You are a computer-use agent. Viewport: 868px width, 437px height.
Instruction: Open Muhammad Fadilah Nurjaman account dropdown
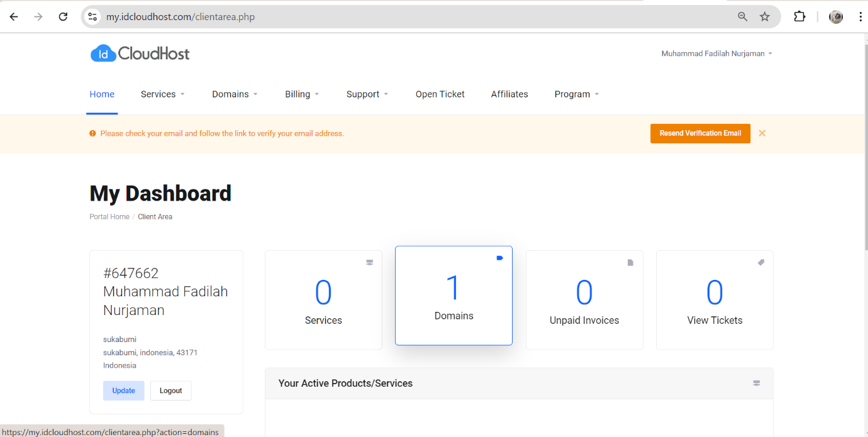click(717, 53)
